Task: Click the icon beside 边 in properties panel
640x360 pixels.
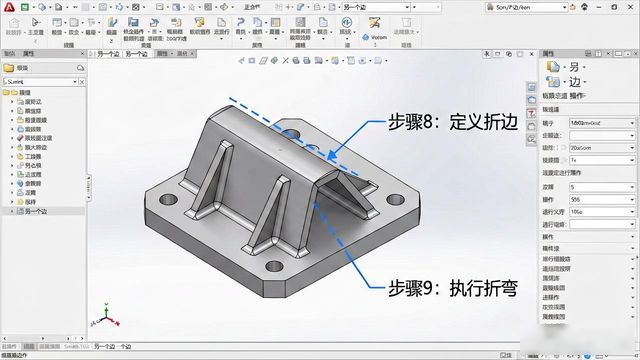Action: point(553,82)
